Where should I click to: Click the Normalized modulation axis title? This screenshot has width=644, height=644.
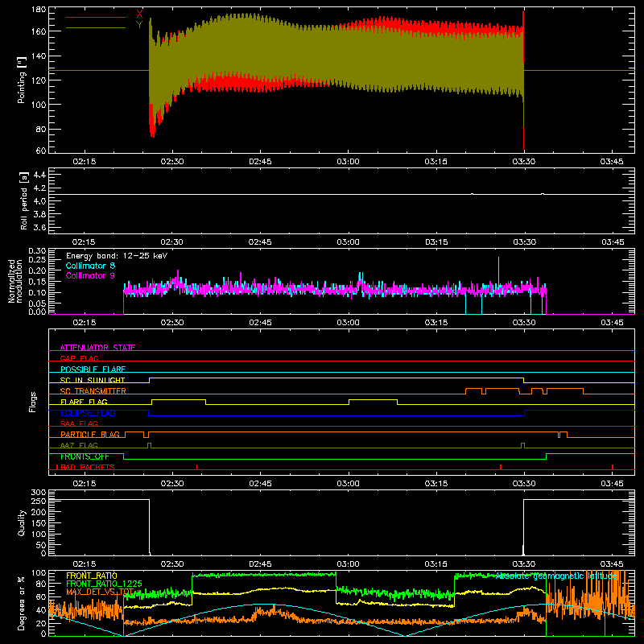(x=15, y=281)
